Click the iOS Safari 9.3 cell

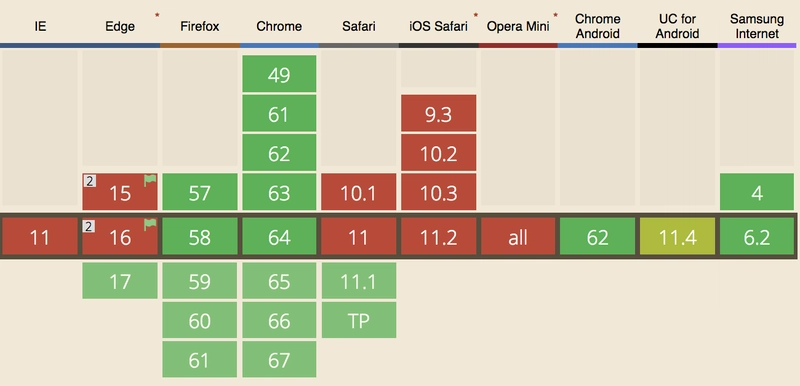(438, 113)
